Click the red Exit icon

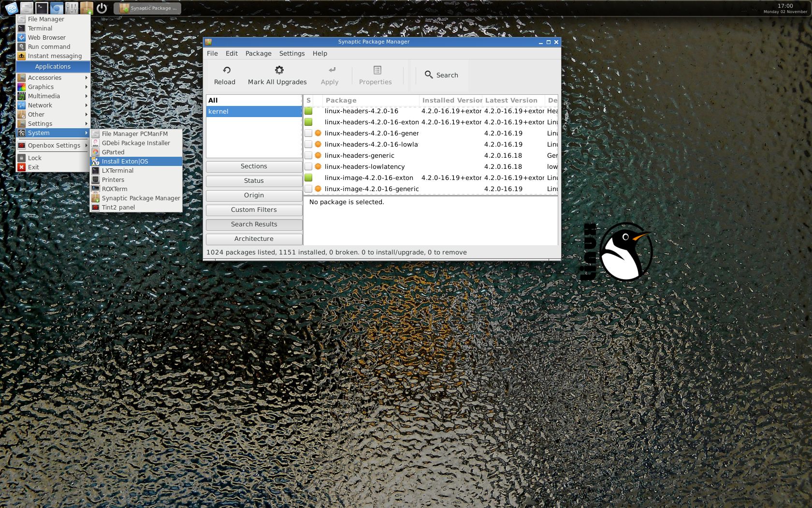(x=21, y=167)
